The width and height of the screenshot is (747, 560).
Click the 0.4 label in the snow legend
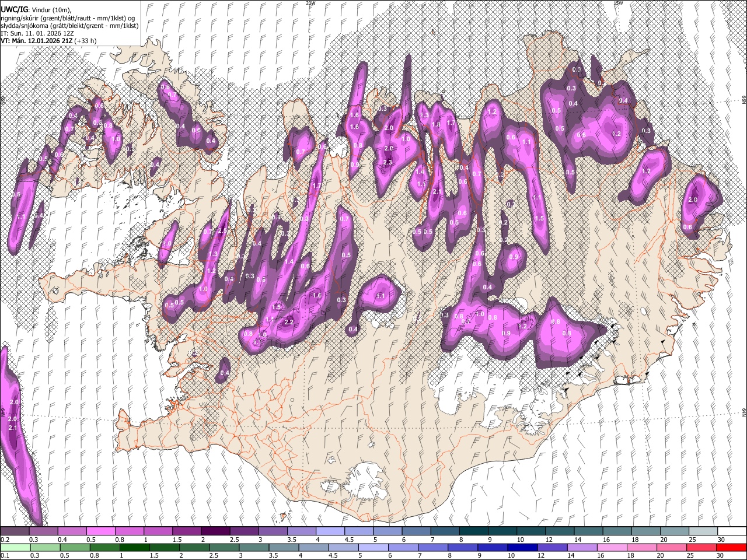click(62, 540)
